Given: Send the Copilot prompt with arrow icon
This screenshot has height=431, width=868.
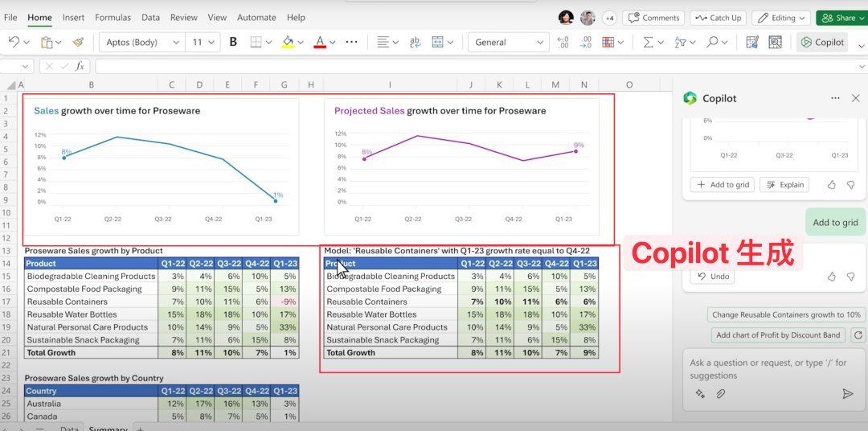Looking at the screenshot, I should click(x=847, y=393).
